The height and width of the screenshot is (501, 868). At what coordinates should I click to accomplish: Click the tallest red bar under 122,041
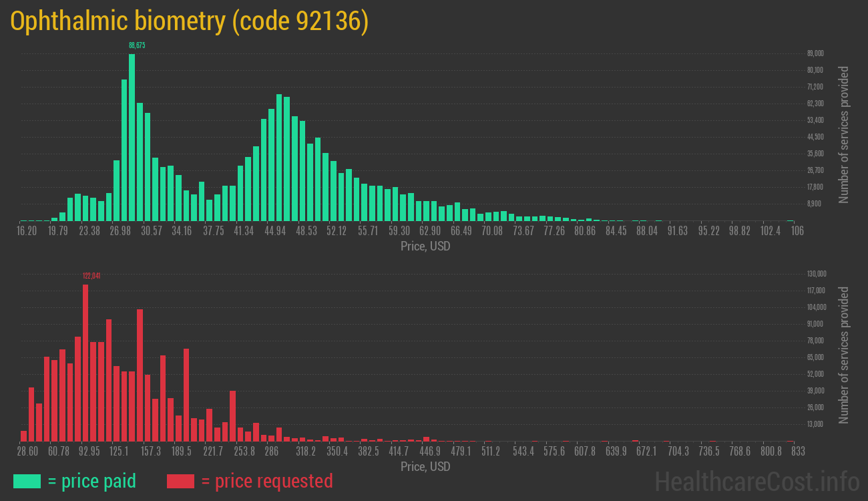click(85, 363)
